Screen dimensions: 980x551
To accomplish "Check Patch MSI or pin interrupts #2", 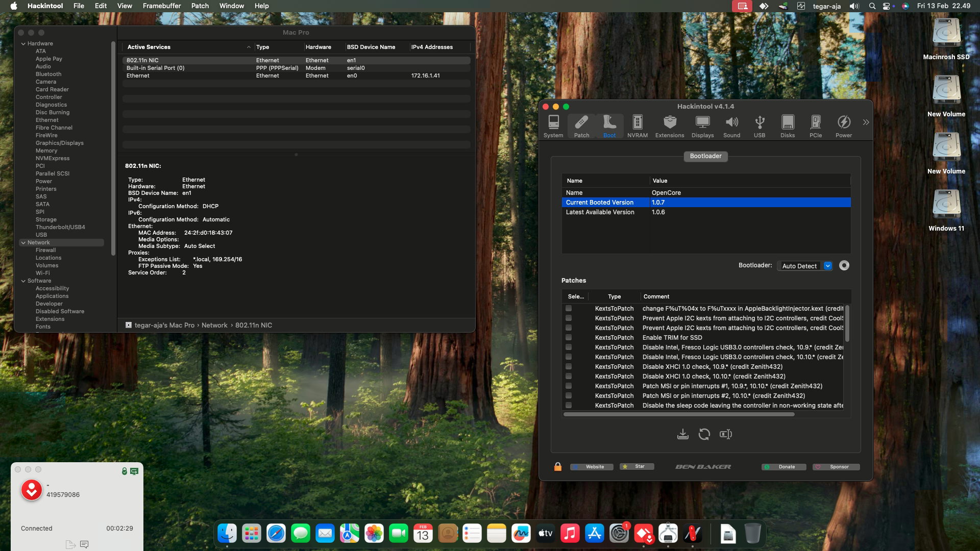I will [569, 395].
